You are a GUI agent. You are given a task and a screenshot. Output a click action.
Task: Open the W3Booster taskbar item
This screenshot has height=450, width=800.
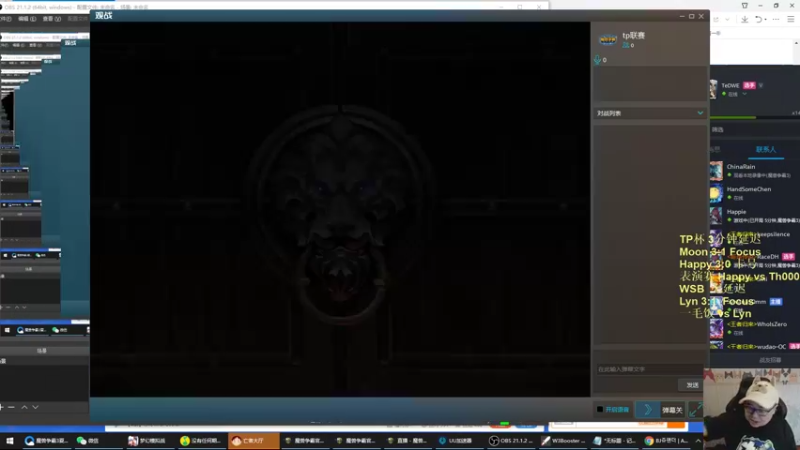click(x=563, y=440)
